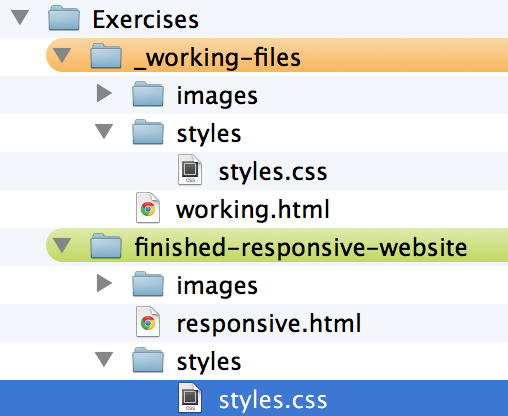The height and width of the screenshot is (416, 508).
Task: Click the Chrome icon beside working.html
Action: 148,208
